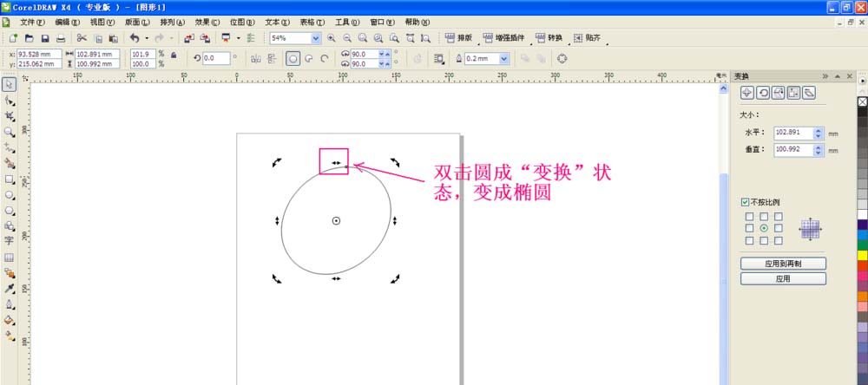Undo the last action with the Undo arrow

click(135, 38)
